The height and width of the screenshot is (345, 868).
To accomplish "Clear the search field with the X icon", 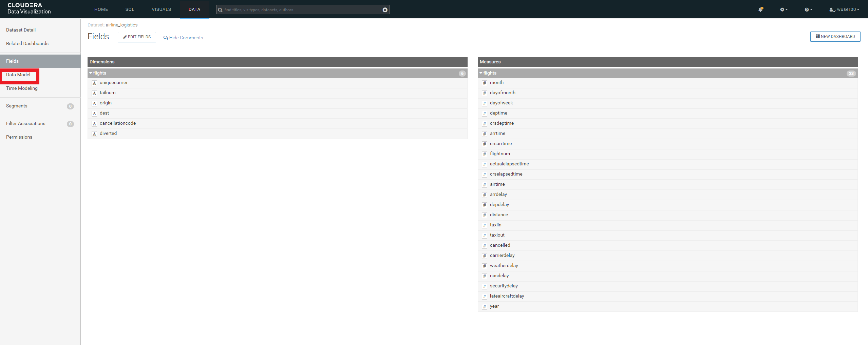I will click(x=385, y=10).
